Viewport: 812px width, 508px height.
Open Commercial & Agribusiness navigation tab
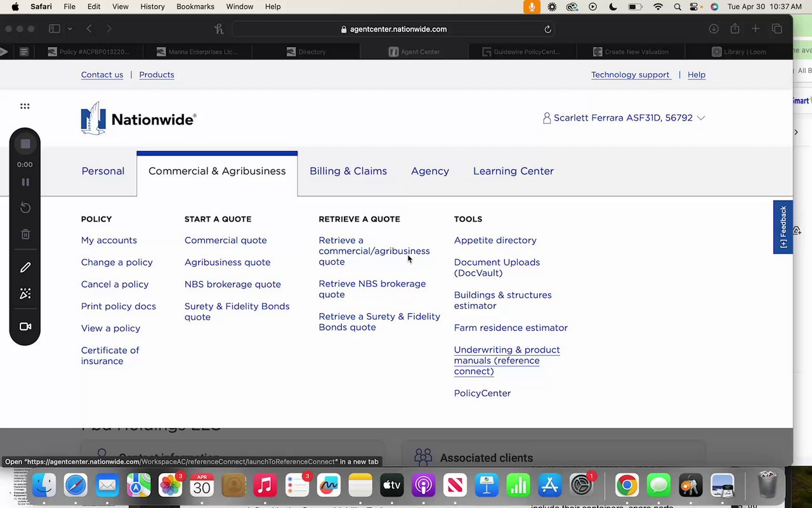(217, 171)
